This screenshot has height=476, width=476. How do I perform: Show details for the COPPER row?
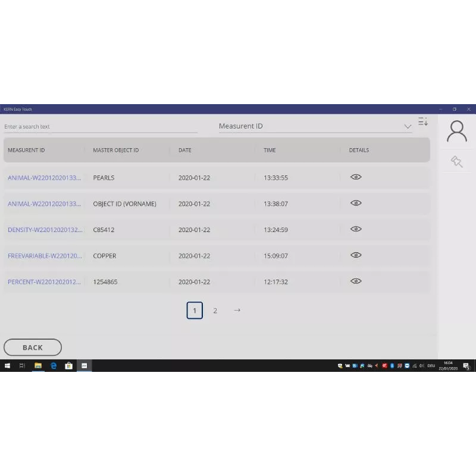[356, 255]
